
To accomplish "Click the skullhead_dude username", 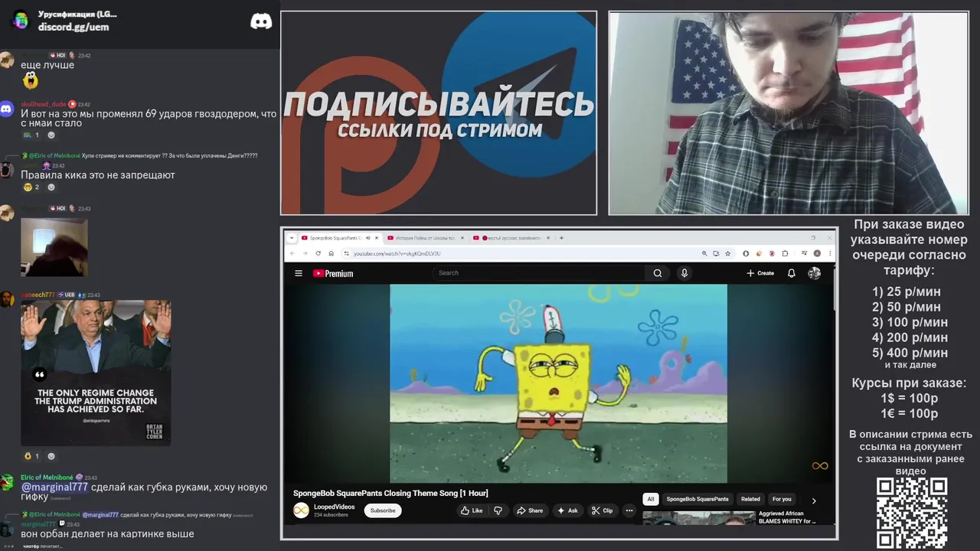I will 44,104.
